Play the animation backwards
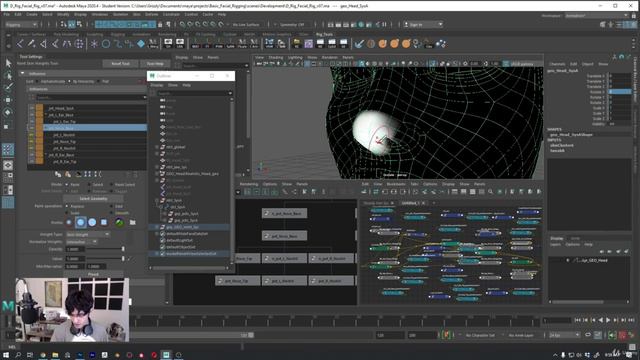 click(600, 320)
